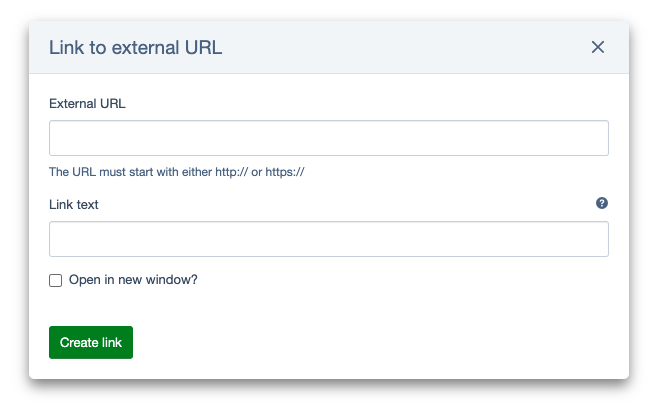Dismiss the dialog using the X icon

pos(598,47)
